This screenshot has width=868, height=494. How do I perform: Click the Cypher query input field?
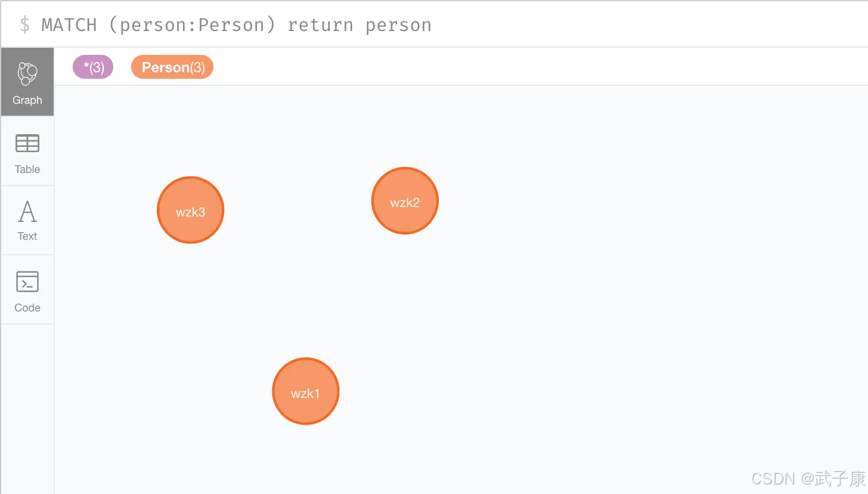click(x=417, y=24)
